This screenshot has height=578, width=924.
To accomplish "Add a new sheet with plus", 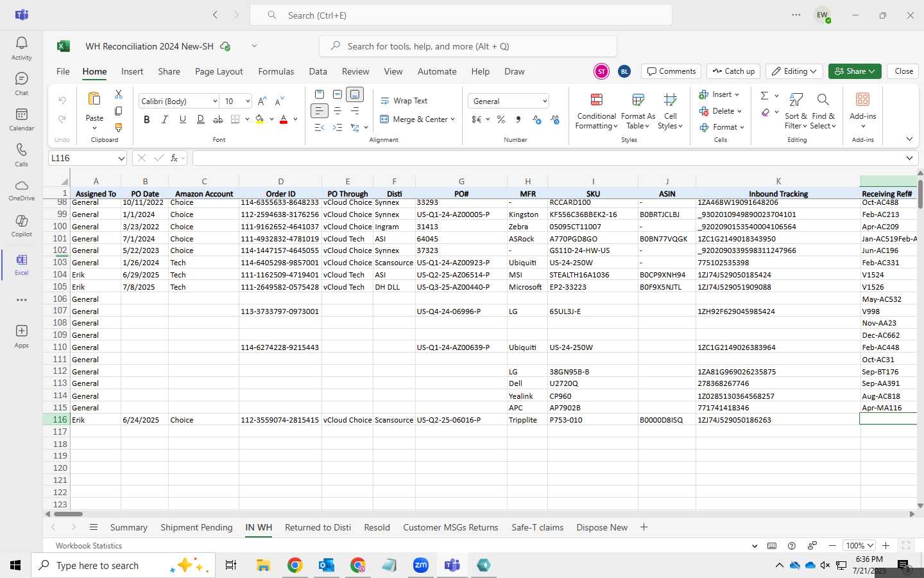I will 644,527.
